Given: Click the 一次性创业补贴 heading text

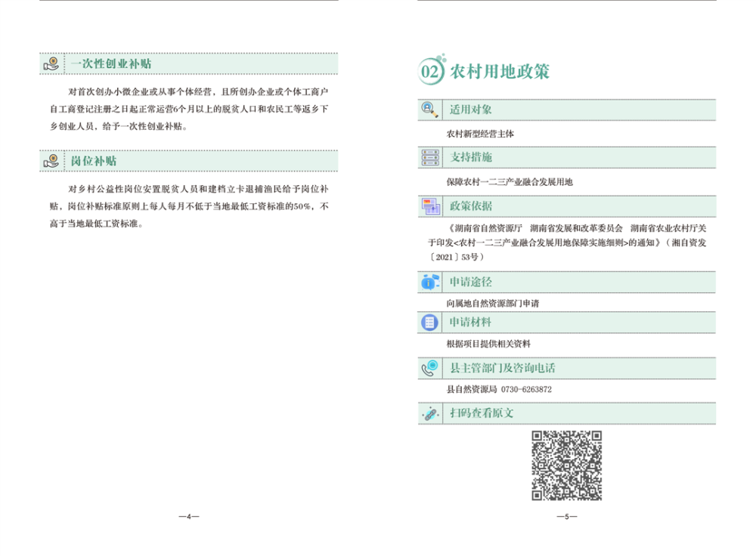Looking at the screenshot, I should tap(111, 64).
